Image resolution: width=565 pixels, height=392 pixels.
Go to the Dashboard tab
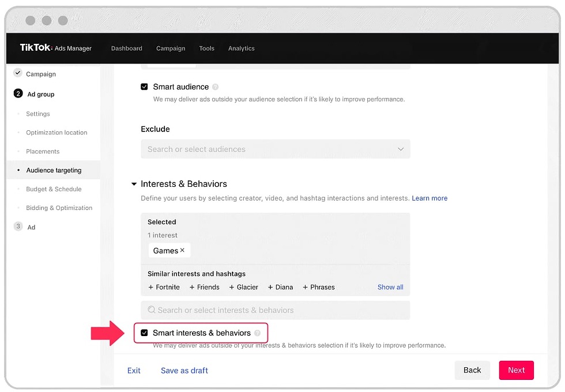126,48
